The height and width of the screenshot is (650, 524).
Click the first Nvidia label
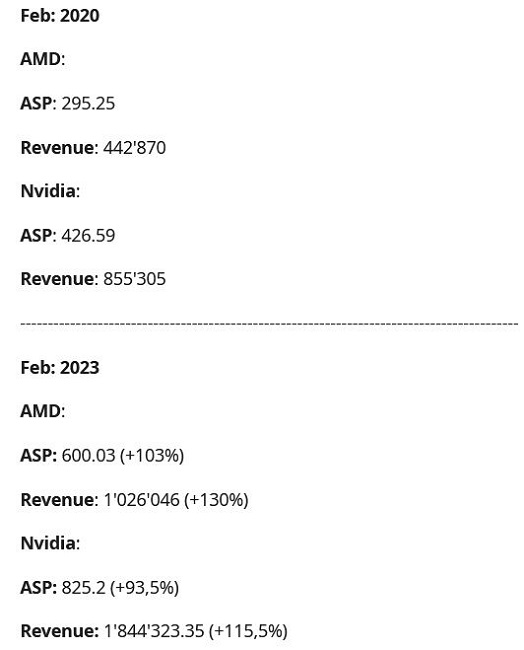(50, 191)
